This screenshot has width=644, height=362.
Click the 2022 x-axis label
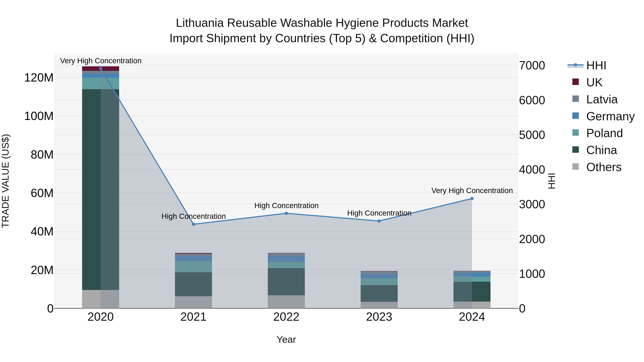[286, 317]
